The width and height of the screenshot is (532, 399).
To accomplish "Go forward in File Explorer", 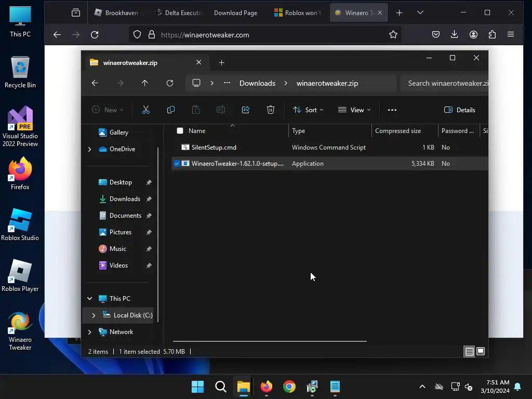I will (120, 83).
